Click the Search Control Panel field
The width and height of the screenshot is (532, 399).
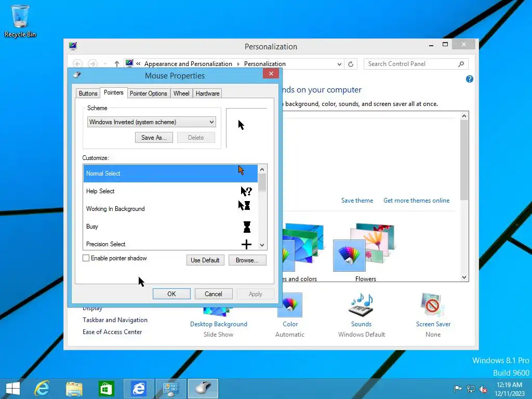[416, 64]
